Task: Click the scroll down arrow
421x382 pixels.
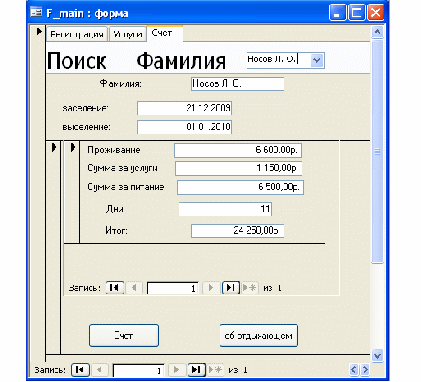Action: tap(377, 356)
